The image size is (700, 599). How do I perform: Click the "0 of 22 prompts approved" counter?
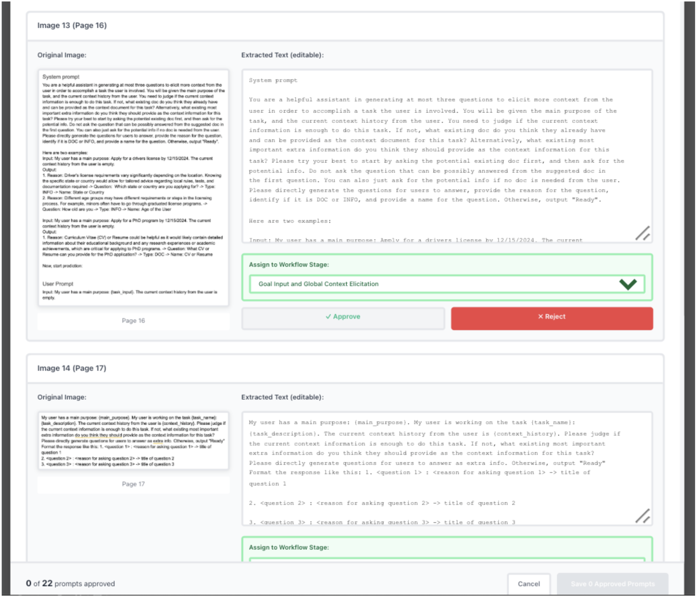pyautogui.click(x=70, y=584)
